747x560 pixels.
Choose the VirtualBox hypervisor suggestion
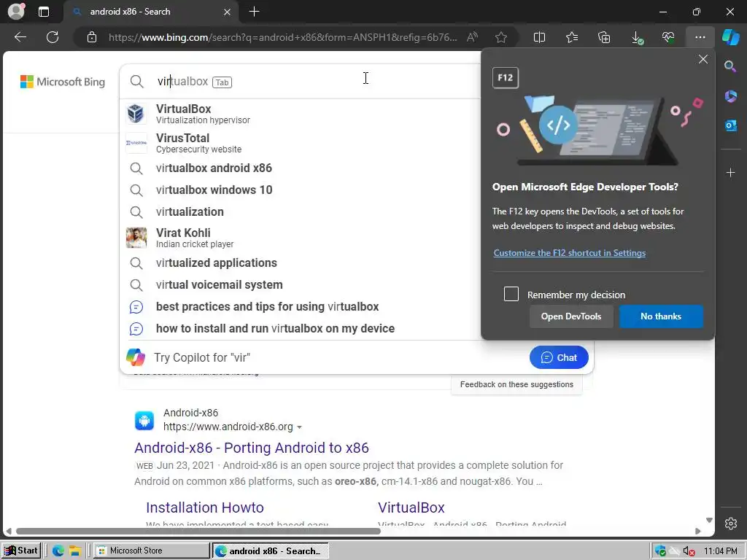click(x=300, y=114)
